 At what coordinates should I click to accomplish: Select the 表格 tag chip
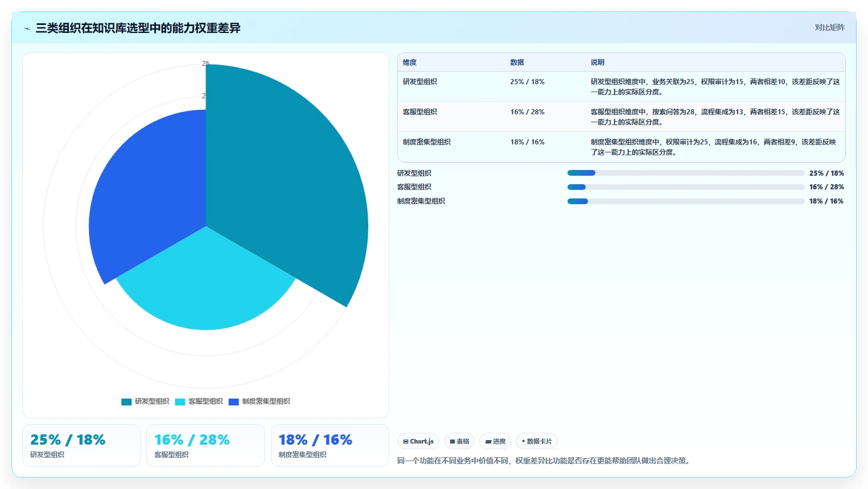click(459, 441)
